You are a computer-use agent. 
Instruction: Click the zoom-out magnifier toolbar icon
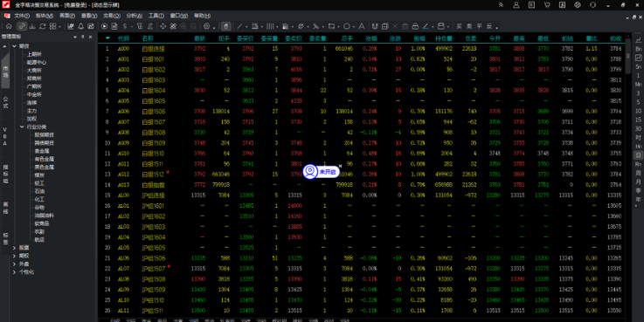click(x=193, y=26)
